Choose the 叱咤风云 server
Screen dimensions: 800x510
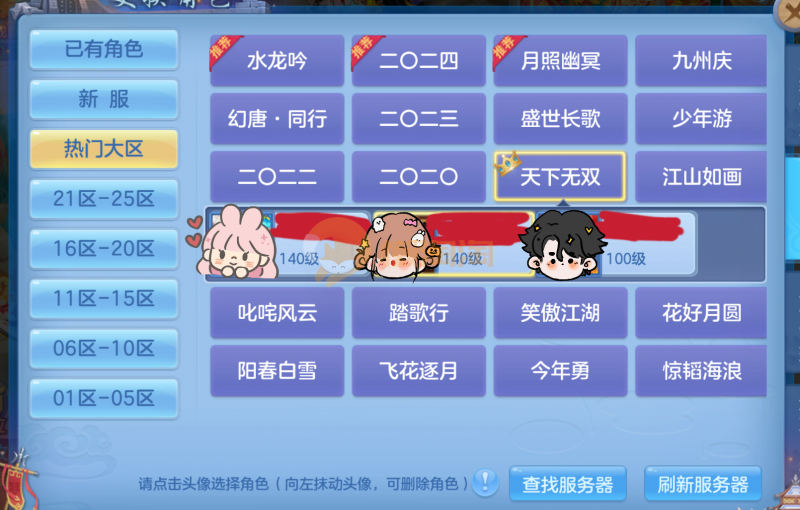point(277,313)
